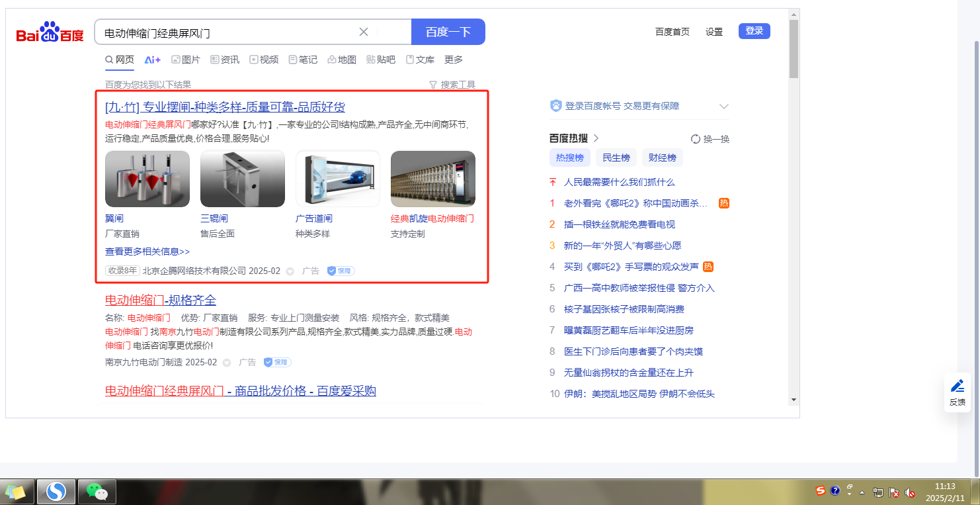Click the 保障 shield badge on first ad

pyautogui.click(x=341, y=271)
